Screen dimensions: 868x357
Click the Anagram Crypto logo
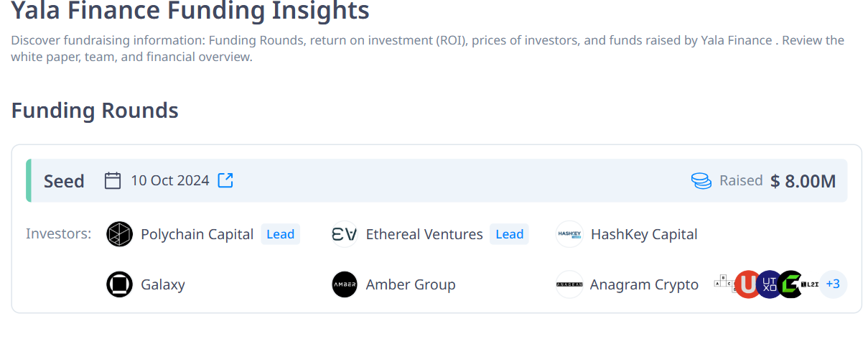click(569, 284)
